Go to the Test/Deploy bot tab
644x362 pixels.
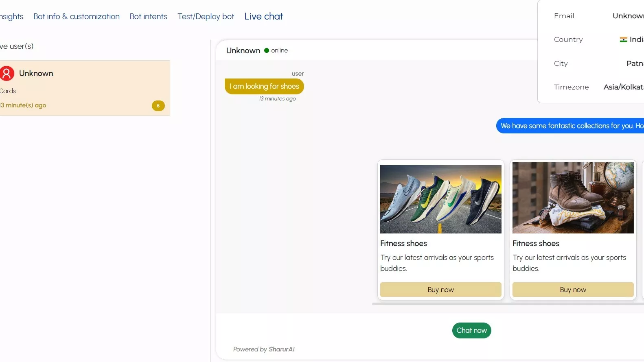(x=206, y=16)
